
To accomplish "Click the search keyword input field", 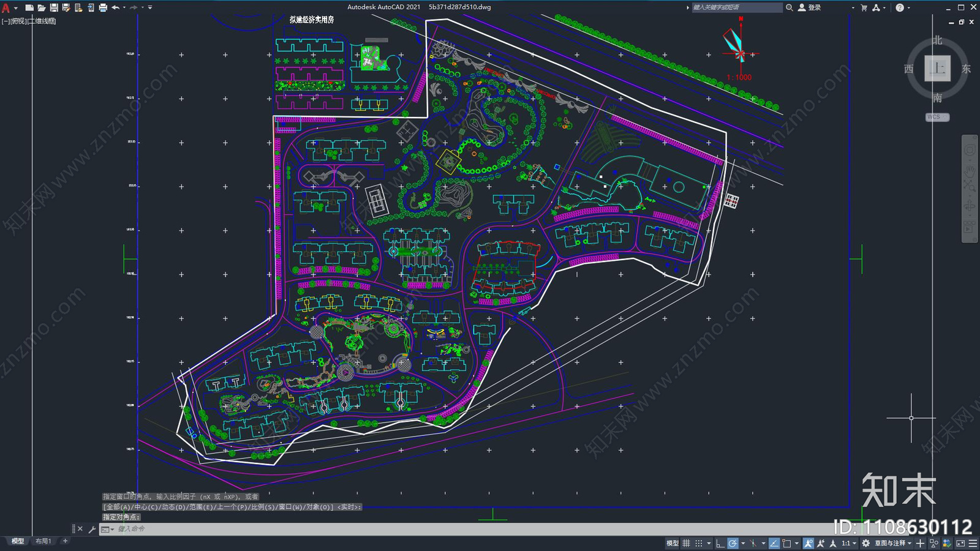I will [737, 7].
